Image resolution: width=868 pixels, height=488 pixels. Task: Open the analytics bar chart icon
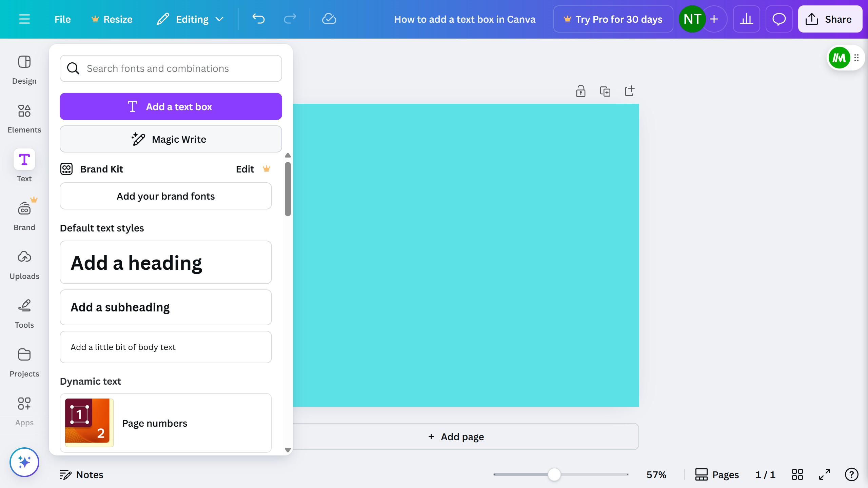pos(746,19)
